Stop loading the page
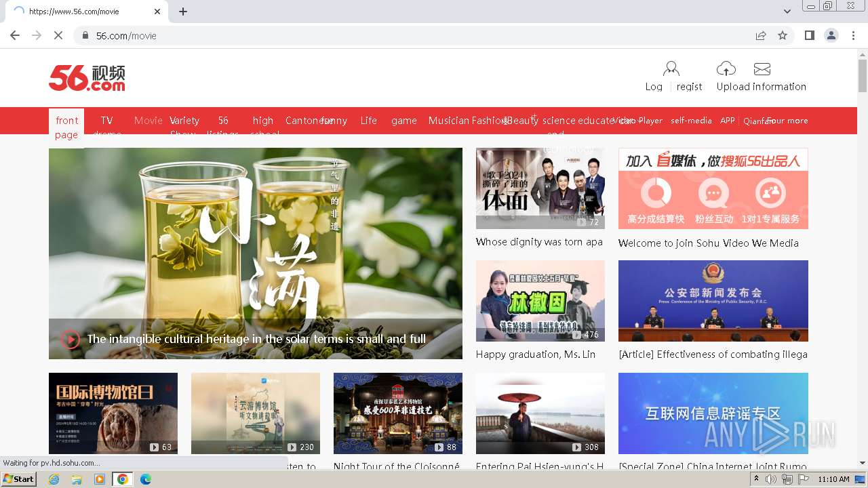The height and width of the screenshot is (488, 868). [58, 35]
